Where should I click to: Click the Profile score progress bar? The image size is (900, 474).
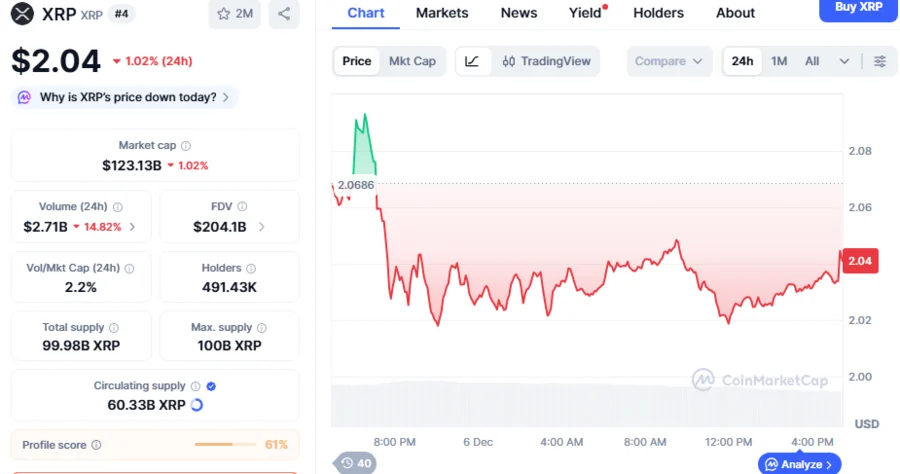coord(227,445)
